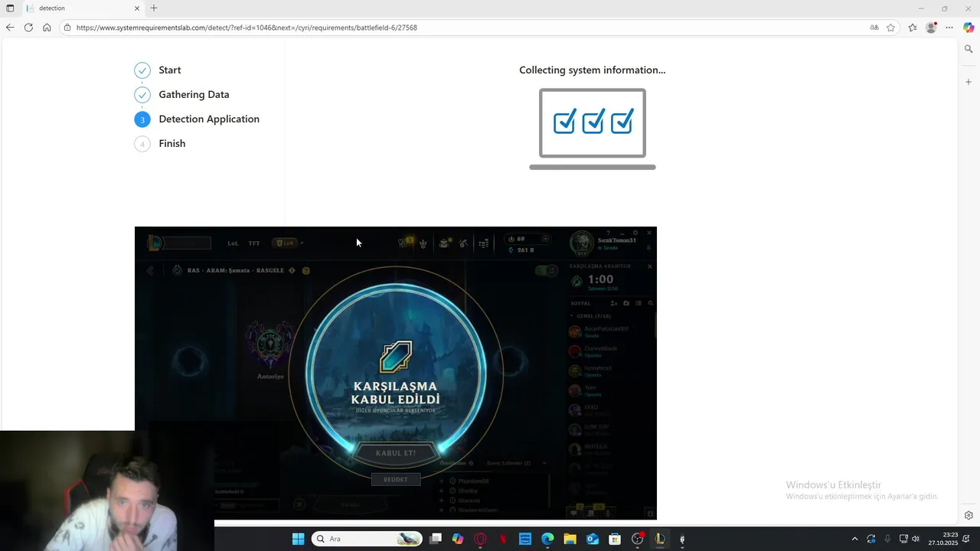This screenshot has height=551, width=980.
Task: Click the Finish step label
Action: (x=171, y=143)
